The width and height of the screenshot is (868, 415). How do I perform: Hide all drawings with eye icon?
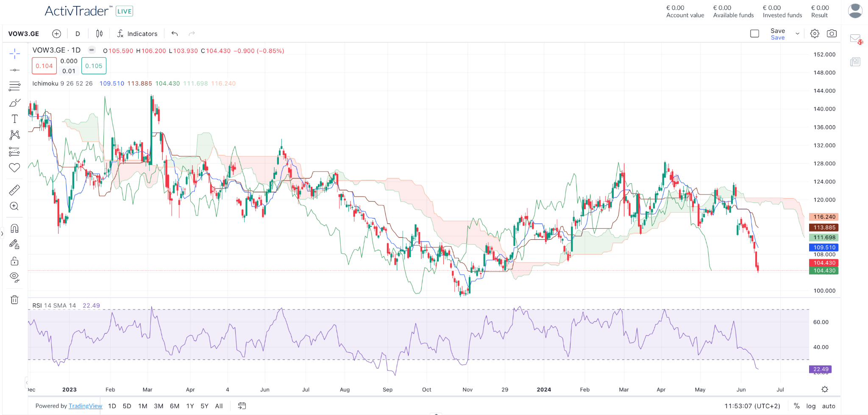coord(14,277)
